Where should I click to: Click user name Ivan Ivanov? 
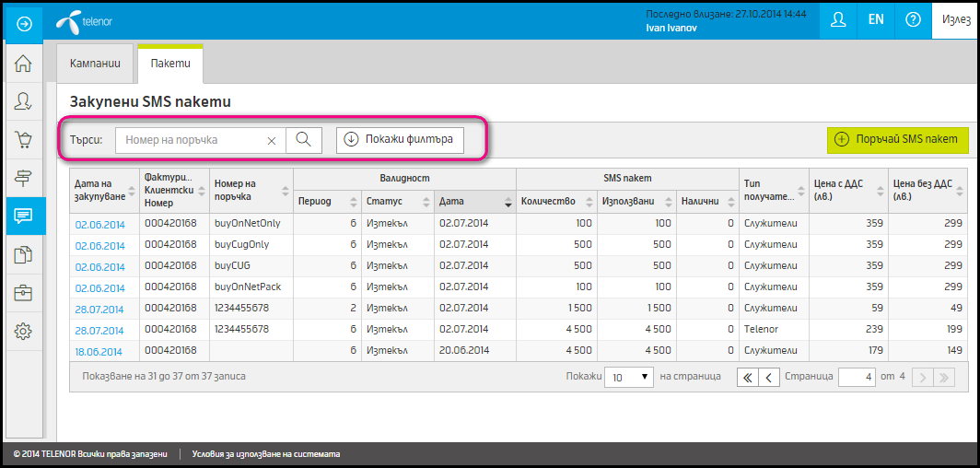tap(671, 28)
